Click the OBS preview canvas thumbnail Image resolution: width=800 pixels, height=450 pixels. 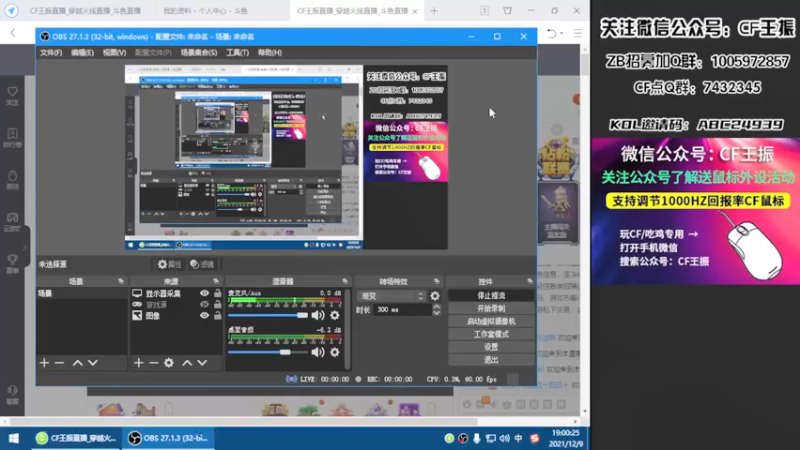[286, 157]
